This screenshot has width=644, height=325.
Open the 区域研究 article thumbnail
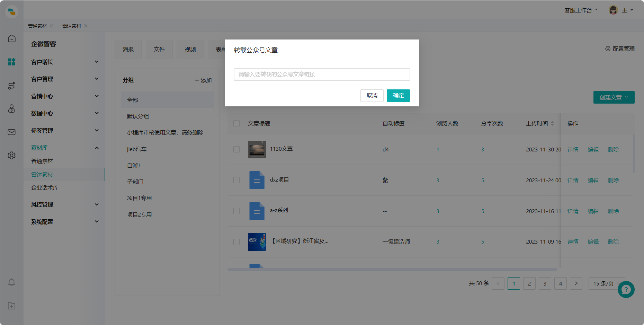click(257, 242)
